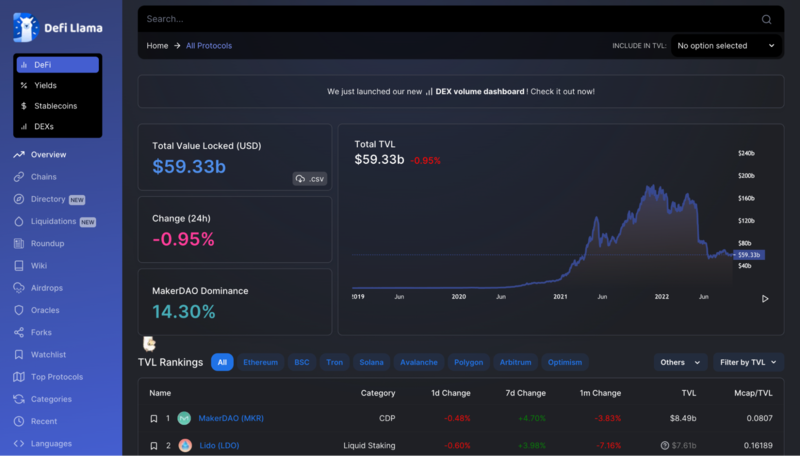Click the Wiki book icon
Screen dimensions: 800x456
pyautogui.click(x=19, y=266)
